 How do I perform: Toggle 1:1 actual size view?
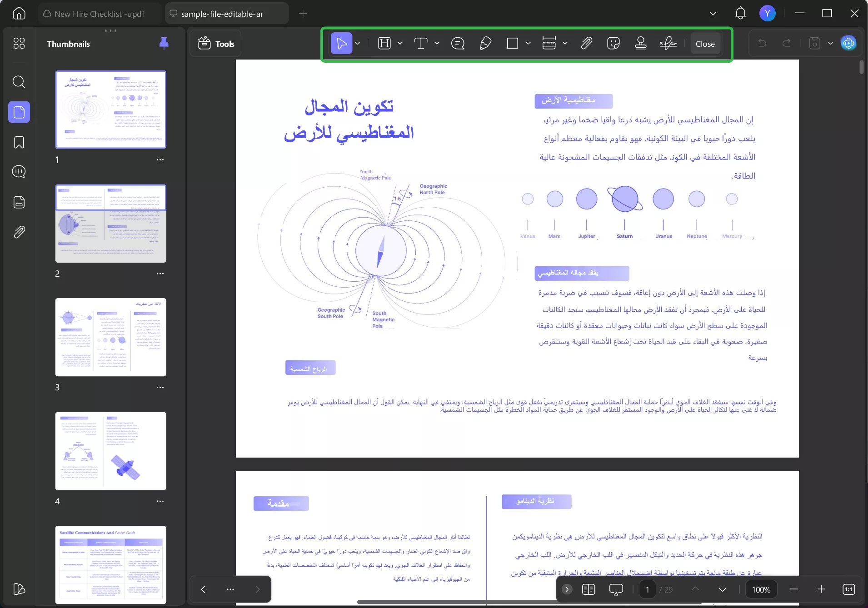(x=848, y=589)
